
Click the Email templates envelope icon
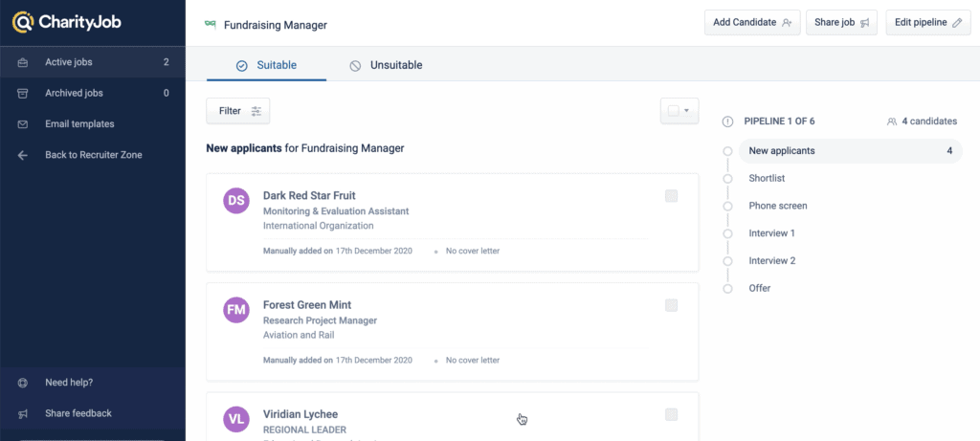(x=23, y=124)
